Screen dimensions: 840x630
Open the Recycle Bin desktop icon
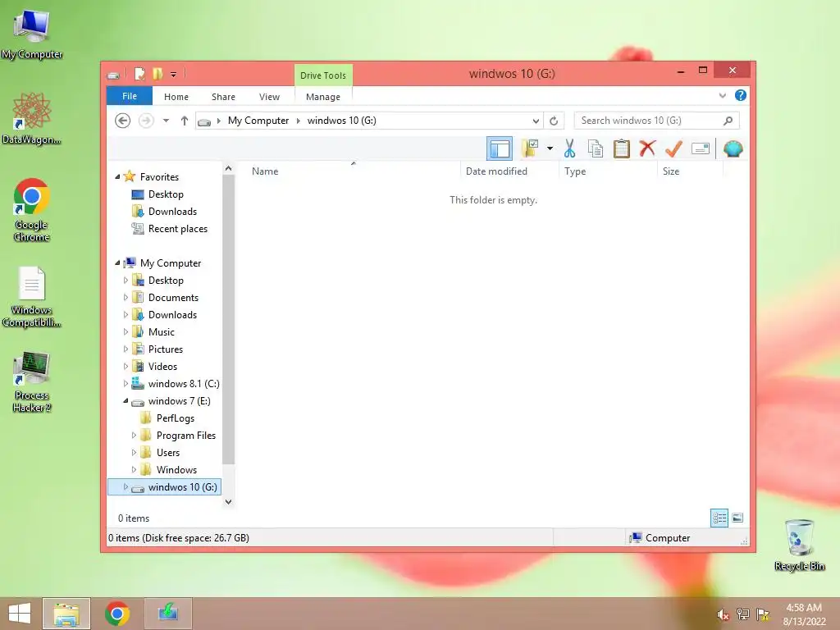point(799,545)
